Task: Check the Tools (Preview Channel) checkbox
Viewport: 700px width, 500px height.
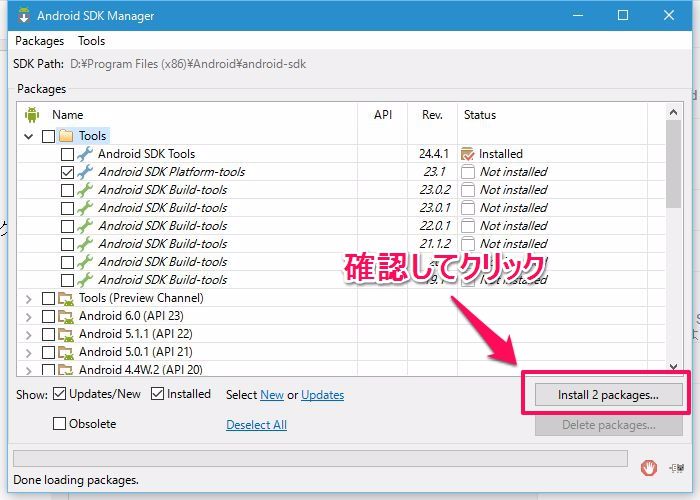Action: [48, 298]
